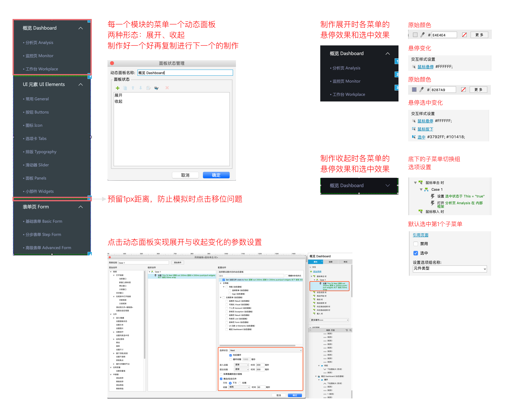Open the 退出动画 逐渐 dropdown
The image size is (515, 420).
pos(242,370)
